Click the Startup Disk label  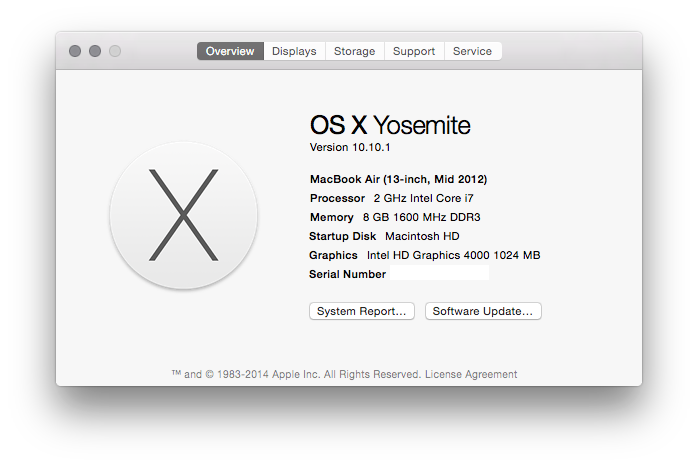click(x=342, y=236)
